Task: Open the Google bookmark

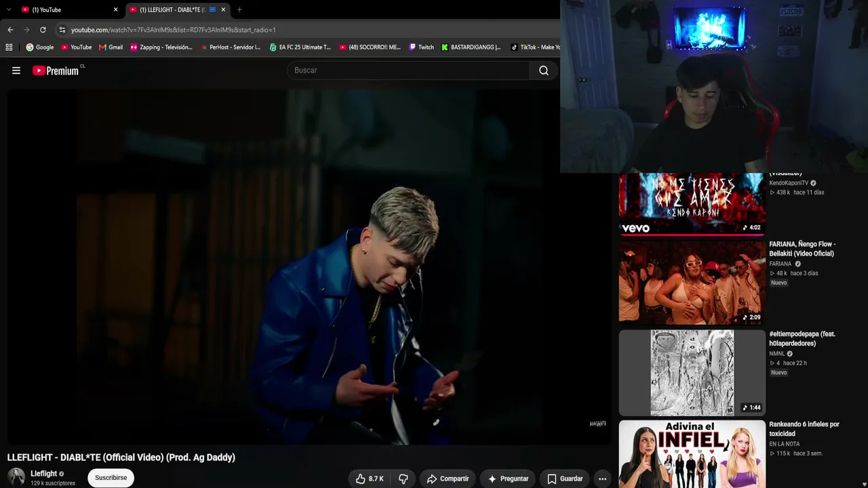Action: pos(40,47)
